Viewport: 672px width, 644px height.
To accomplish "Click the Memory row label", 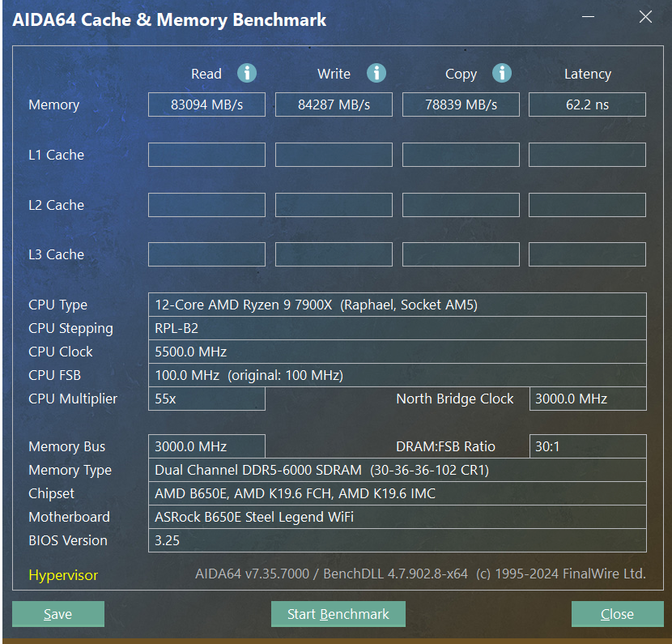I will tap(54, 105).
